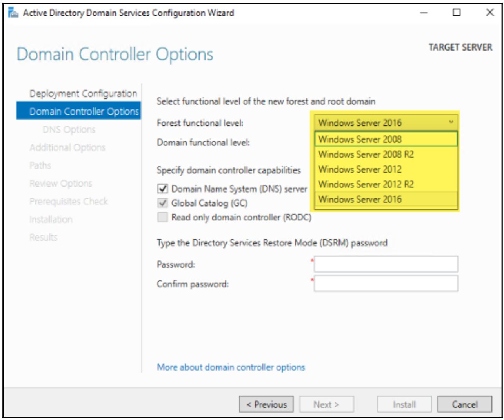Toggle the Global Catalog (GC) checkbox
Screen dimensions: 504x420
pyautogui.click(x=162, y=203)
